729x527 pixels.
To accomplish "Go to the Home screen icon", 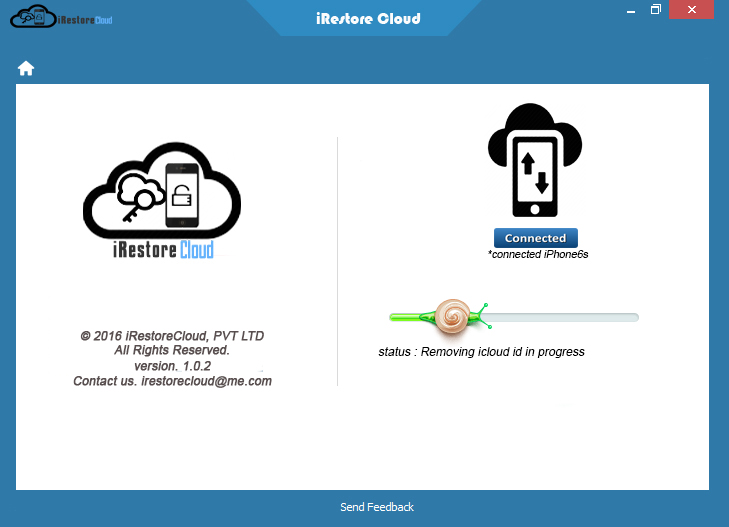I will click(x=26, y=68).
